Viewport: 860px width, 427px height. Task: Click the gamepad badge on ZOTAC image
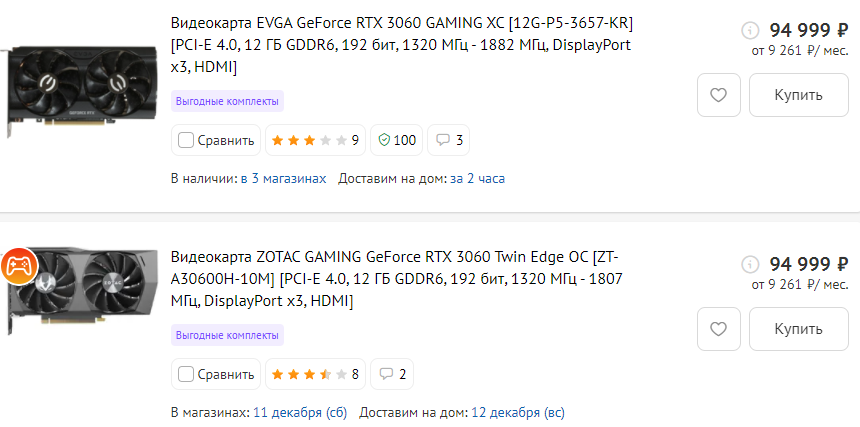coord(18,265)
